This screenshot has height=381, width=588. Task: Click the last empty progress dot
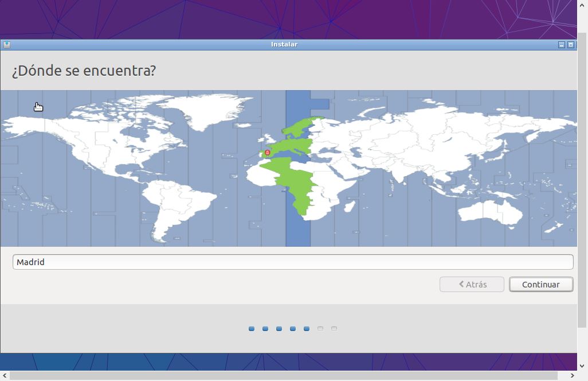[x=334, y=329]
